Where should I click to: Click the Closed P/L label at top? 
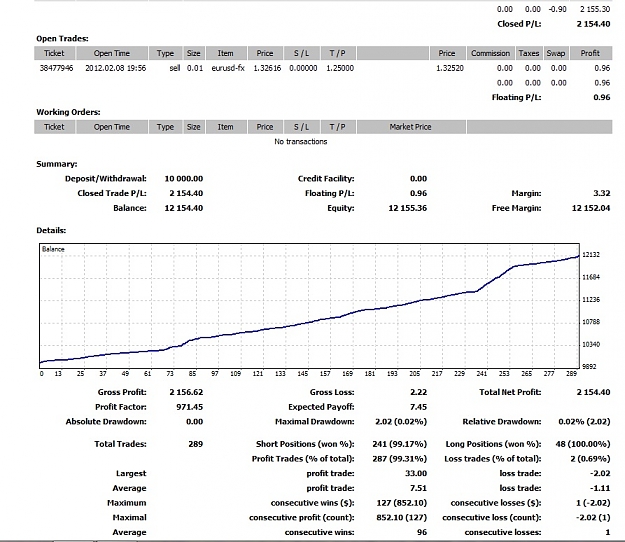pos(519,24)
